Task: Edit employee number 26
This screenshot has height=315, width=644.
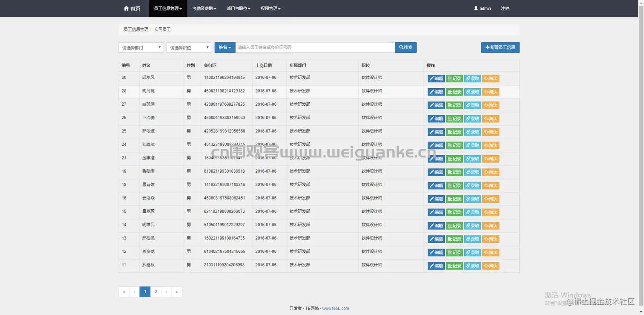Action: coord(436,118)
